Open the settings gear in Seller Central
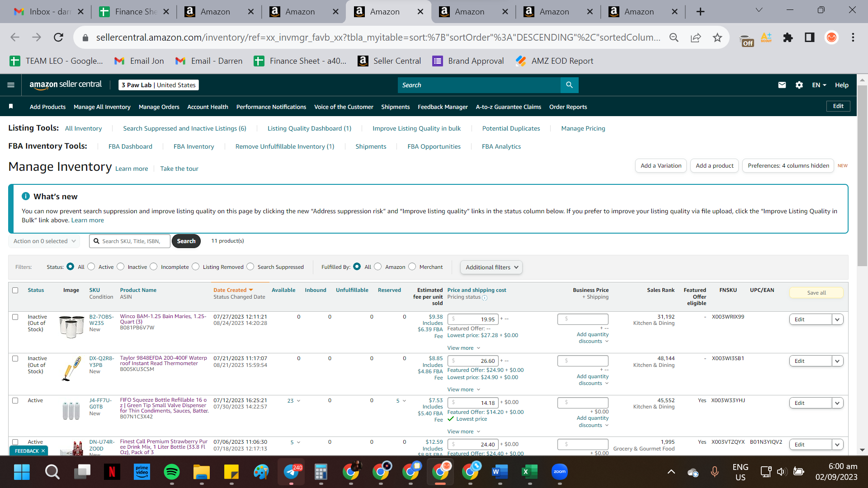Viewport: 868px width, 488px height. tap(799, 85)
